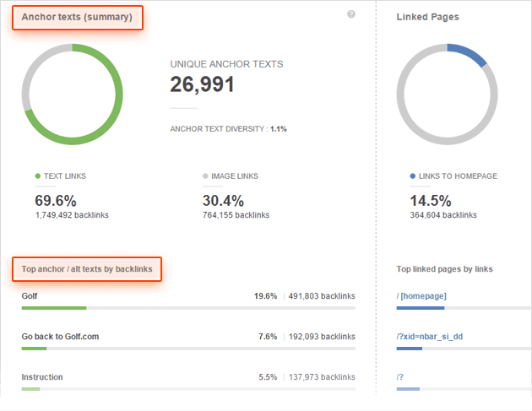Image resolution: width=532 pixels, height=411 pixels.
Task: Click the help question mark icon
Action: [x=351, y=14]
